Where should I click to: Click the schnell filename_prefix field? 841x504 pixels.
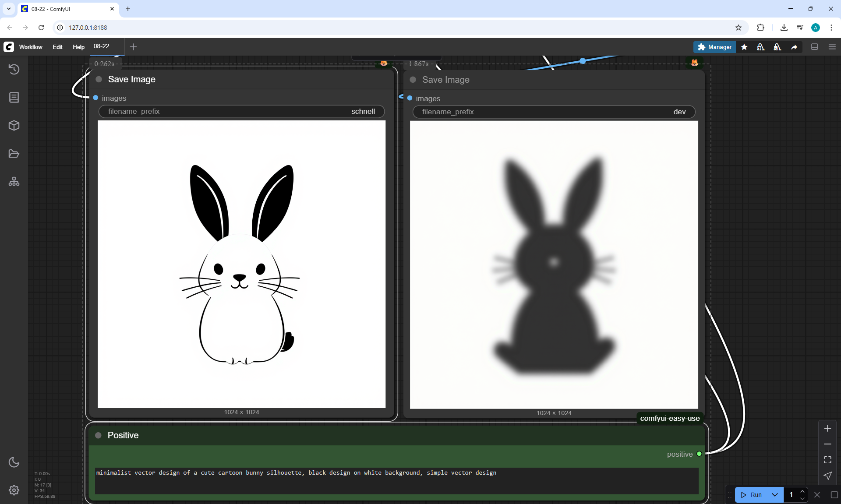241,112
